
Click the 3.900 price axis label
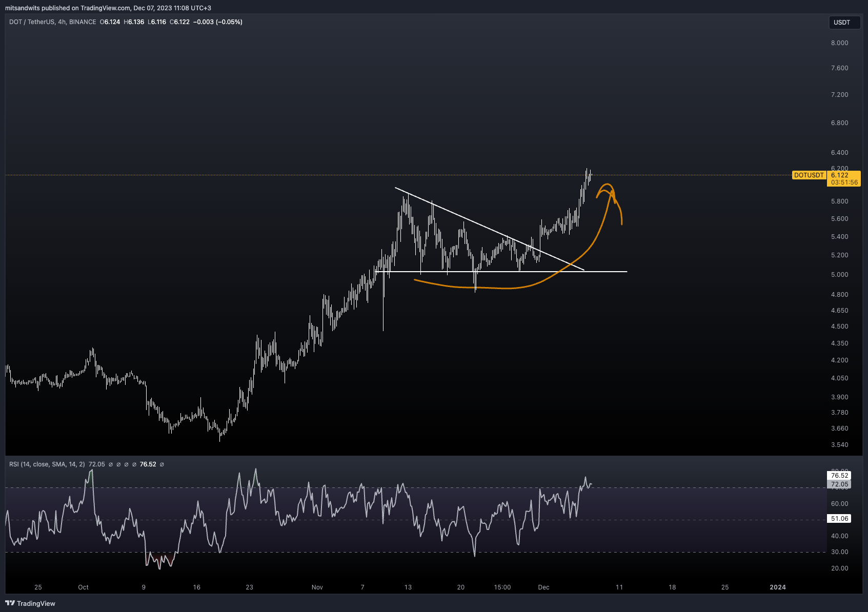click(x=839, y=397)
